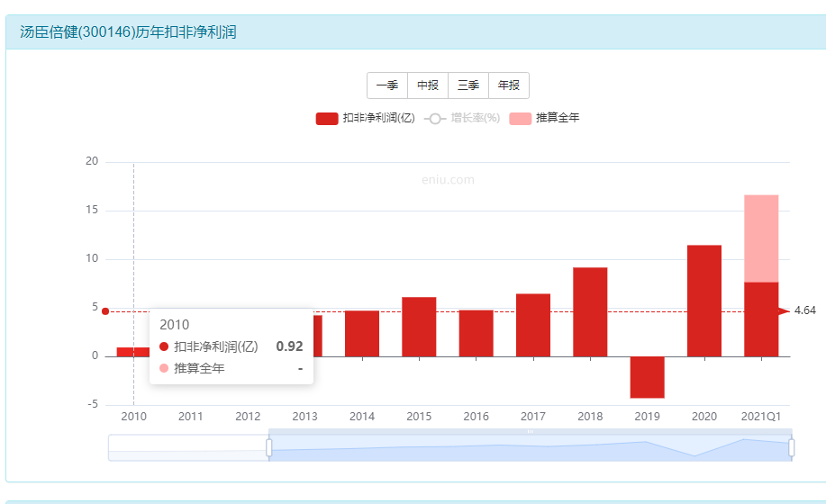Click the chart title 汤臣倍健(300146)历年扣非净利润
This screenshot has width=826, height=504.
click(128, 32)
